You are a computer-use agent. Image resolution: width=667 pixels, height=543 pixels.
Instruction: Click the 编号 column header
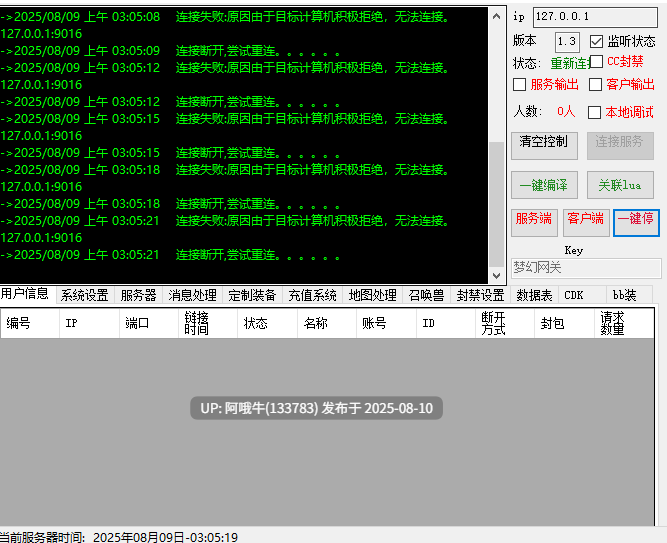click(30, 323)
